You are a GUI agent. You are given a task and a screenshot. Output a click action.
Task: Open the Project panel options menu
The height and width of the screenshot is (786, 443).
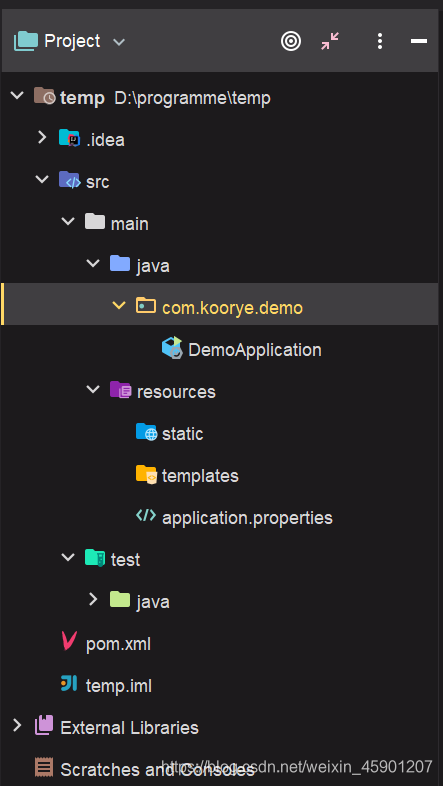(x=380, y=41)
